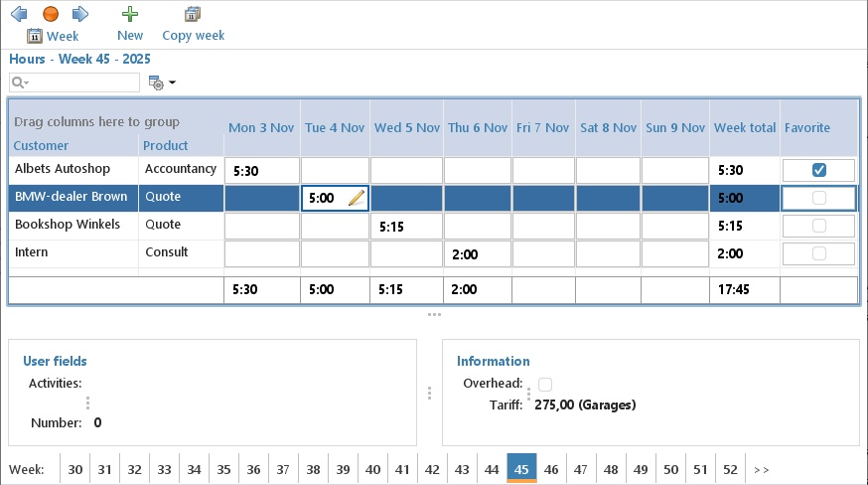This screenshot has height=485, width=868.
Task: Click the pencil edit icon in Tuesday cell
Action: (357, 199)
